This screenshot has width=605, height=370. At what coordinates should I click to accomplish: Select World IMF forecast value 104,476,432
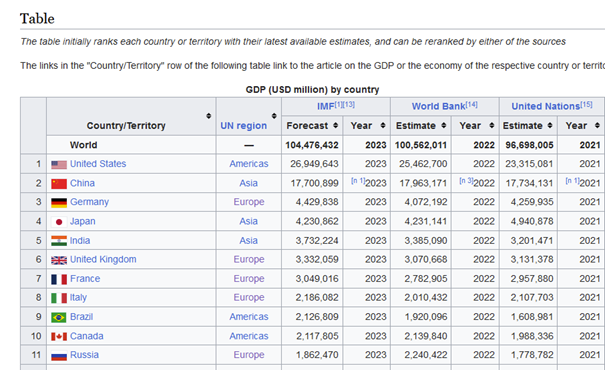(312, 145)
